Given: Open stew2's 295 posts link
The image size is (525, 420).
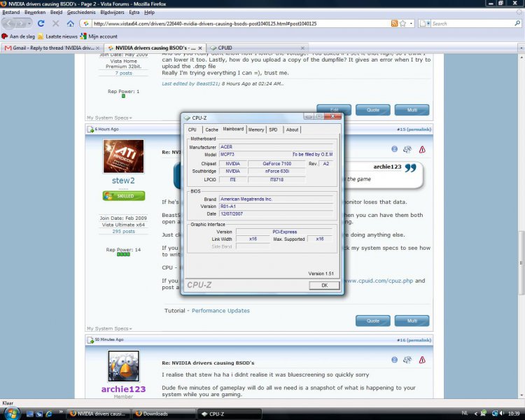Looking at the screenshot, I should point(123,232).
